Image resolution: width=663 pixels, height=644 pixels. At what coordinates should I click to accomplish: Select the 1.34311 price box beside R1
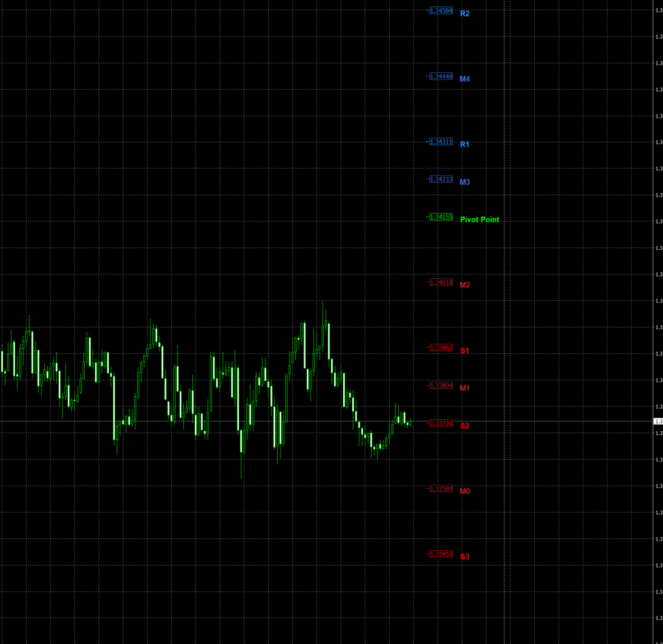(x=440, y=141)
